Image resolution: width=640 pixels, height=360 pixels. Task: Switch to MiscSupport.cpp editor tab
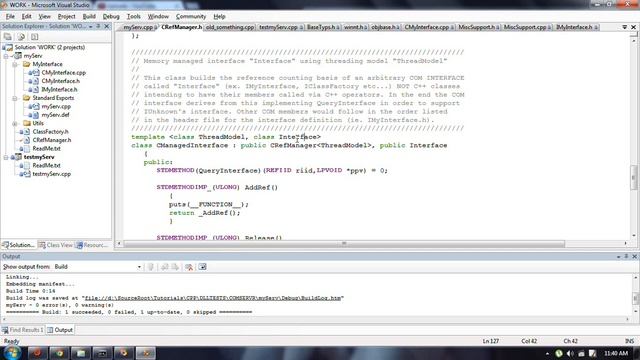pyautogui.click(x=527, y=27)
